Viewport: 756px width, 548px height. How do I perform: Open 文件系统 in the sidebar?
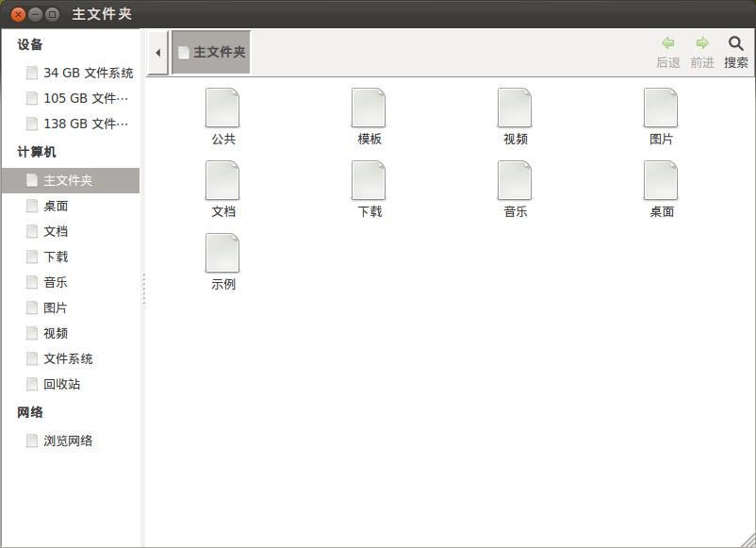click(x=71, y=359)
